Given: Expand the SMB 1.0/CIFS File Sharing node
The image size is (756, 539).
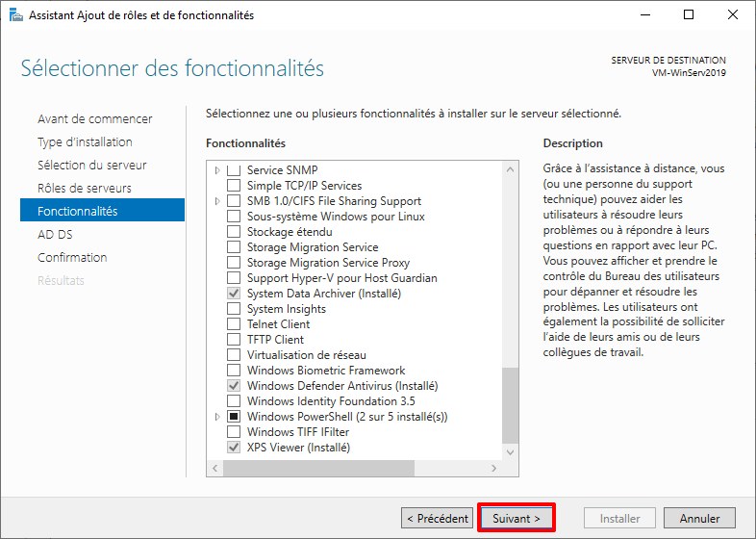Looking at the screenshot, I should pyautogui.click(x=217, y=201).
